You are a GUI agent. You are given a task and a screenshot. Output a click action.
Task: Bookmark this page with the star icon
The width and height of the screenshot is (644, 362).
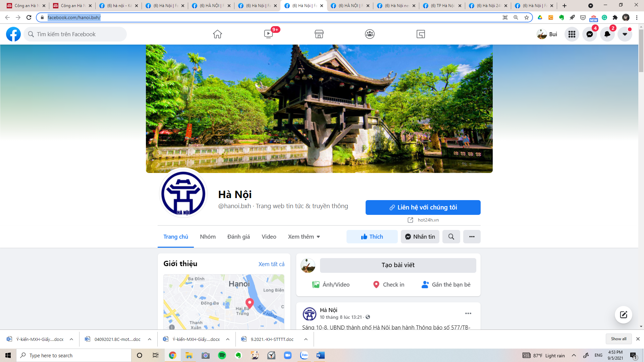click(x=527, y=17)
